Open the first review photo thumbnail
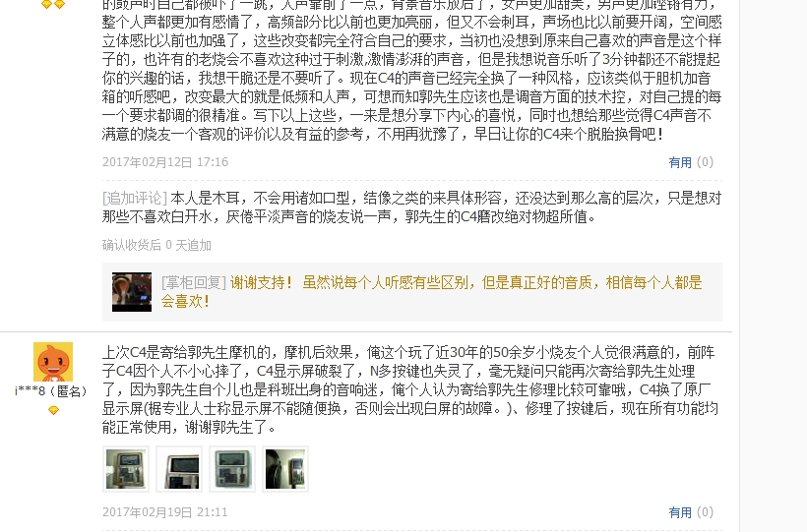This screenshot has width=807, height=532. pos(126,469)
